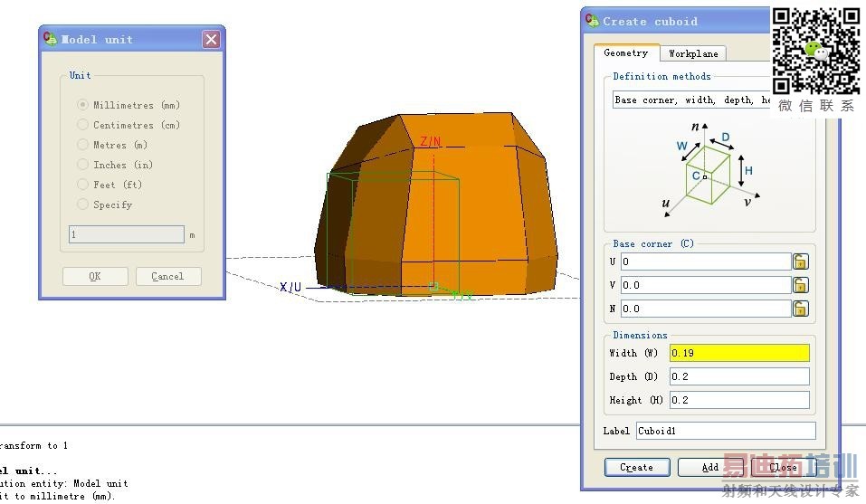866x504 pixels.
Task: Click the highlighted Width (W) field
Action: pyautogui.click(x=739, y=353)
